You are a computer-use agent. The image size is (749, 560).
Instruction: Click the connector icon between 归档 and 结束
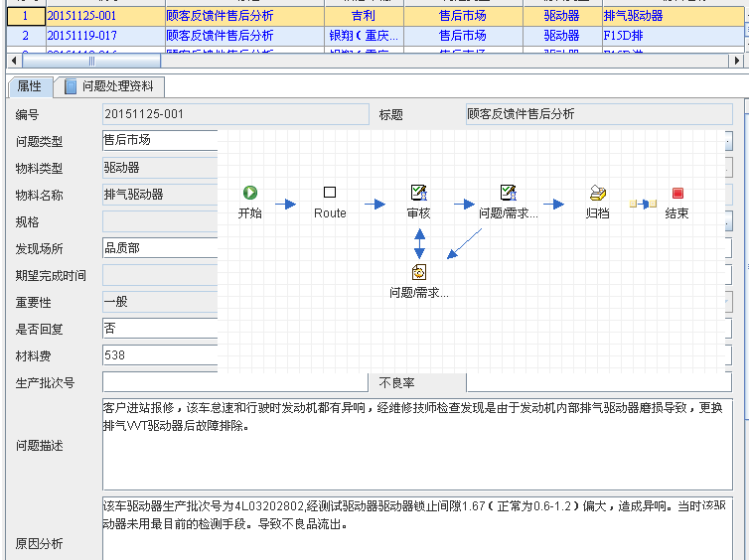point(643,205)
